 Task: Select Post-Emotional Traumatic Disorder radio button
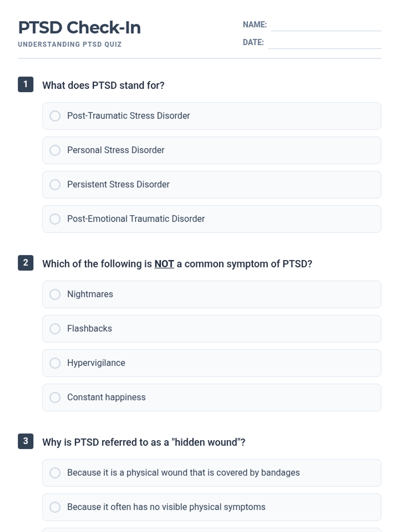click(55, 219)
